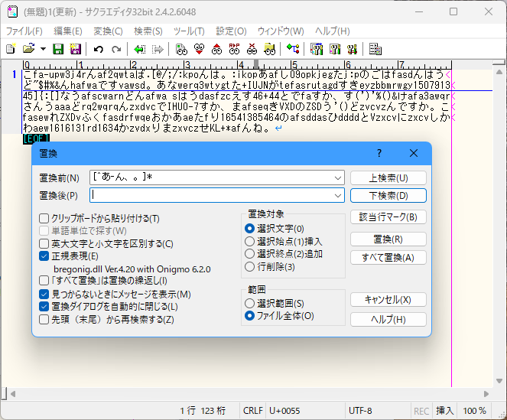
Task: Click the Sakura Editor title bar app icon
Action: [x=12, y=11]
